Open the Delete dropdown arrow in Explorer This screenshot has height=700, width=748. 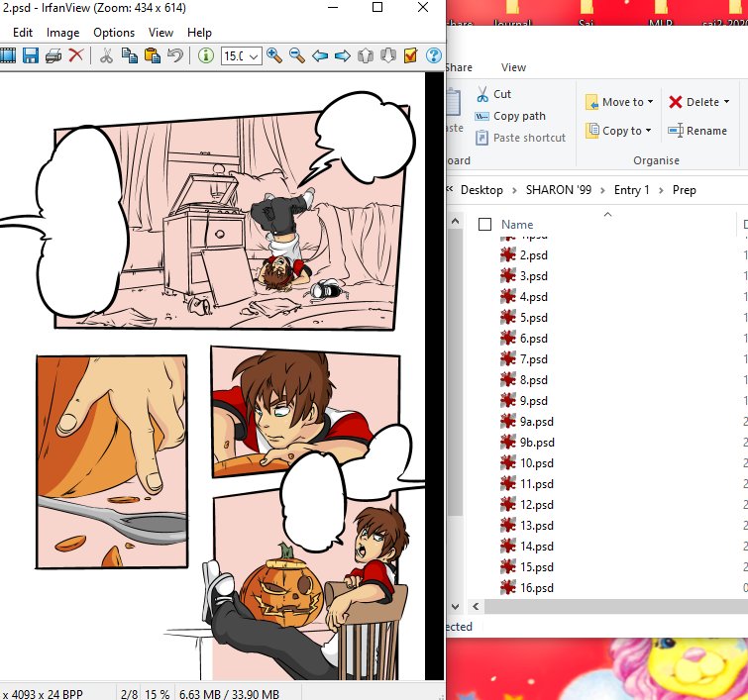point(726,102)
